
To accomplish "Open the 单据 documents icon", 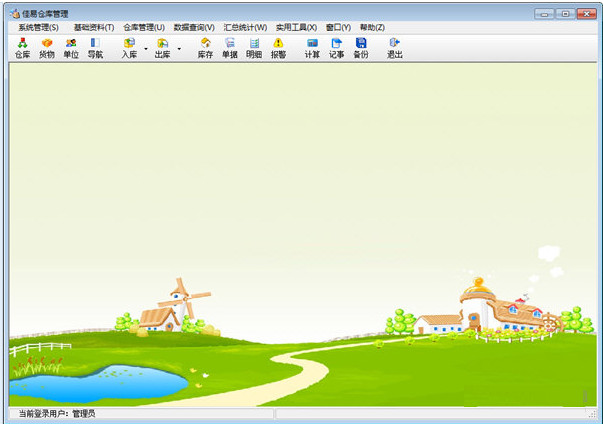I will point(230,48).
